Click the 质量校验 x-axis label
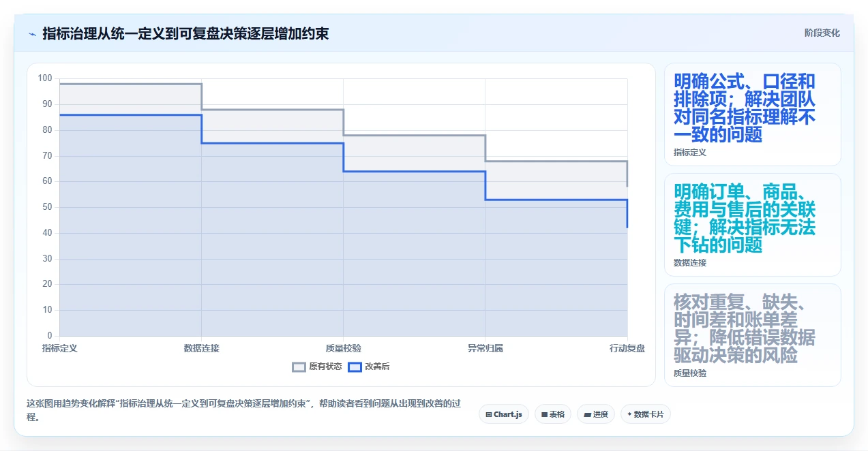This screenshot has width=868, height=451. point(344,348)
